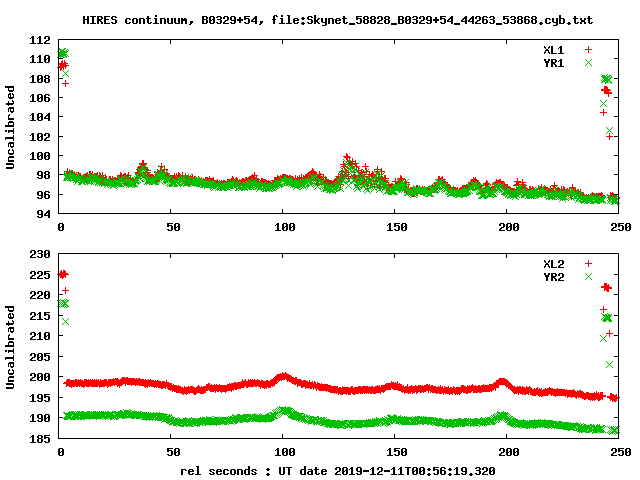Click the y-axis tick label 110 in upper plot
The width and height of the screenshot is (640, 480).
[x=40, y=60]
